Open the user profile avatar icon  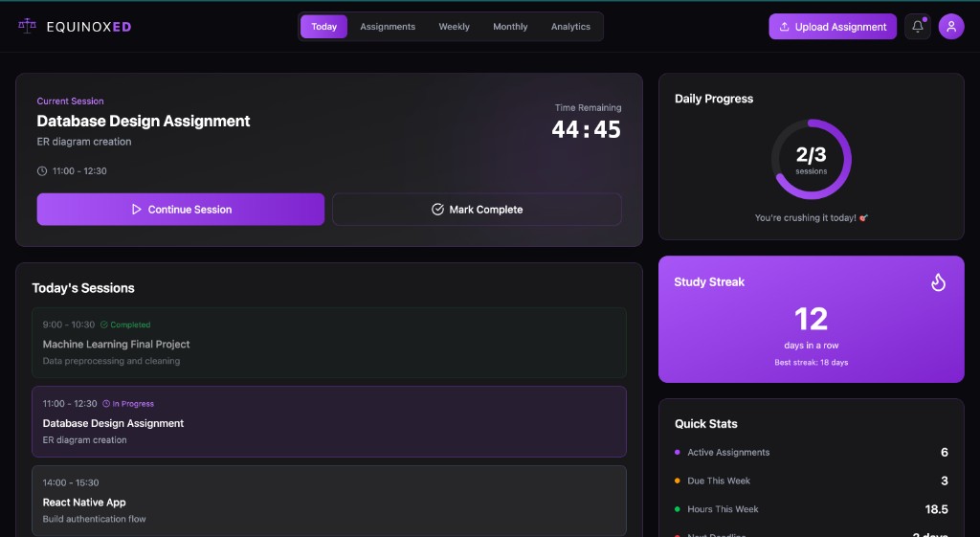pyautogui.click(x=951, y=27)
